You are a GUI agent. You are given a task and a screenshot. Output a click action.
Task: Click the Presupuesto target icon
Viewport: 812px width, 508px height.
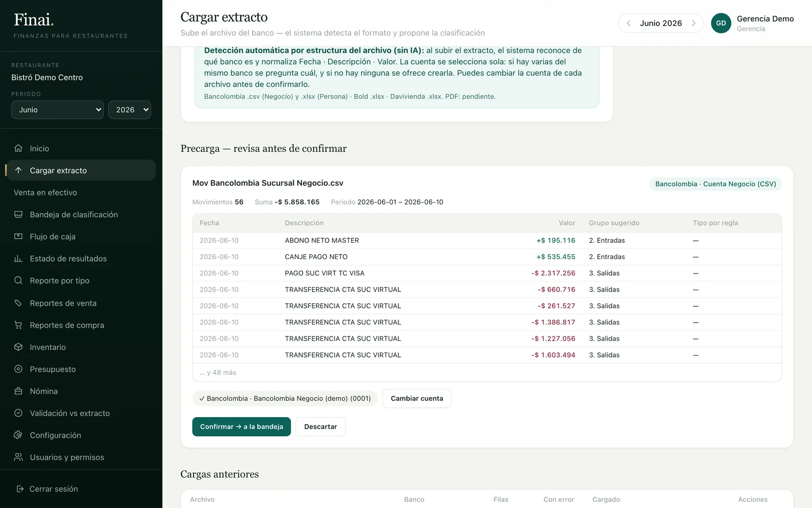(x=18, y=369)
